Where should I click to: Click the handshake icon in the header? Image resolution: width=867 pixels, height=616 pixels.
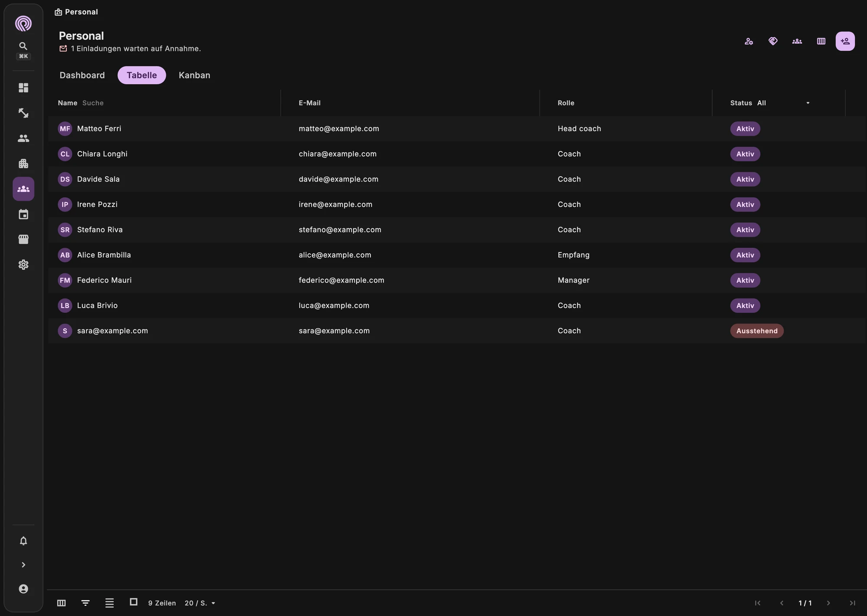[x=773, y=41]
